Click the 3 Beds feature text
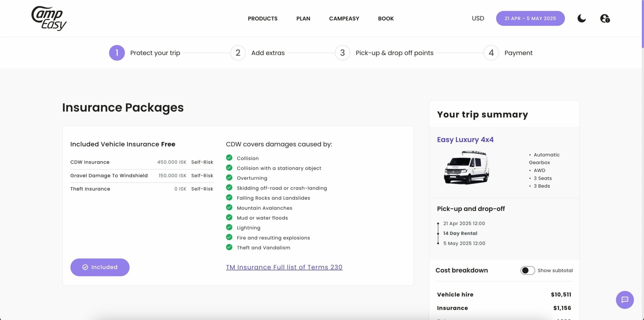 pos(542,186)
